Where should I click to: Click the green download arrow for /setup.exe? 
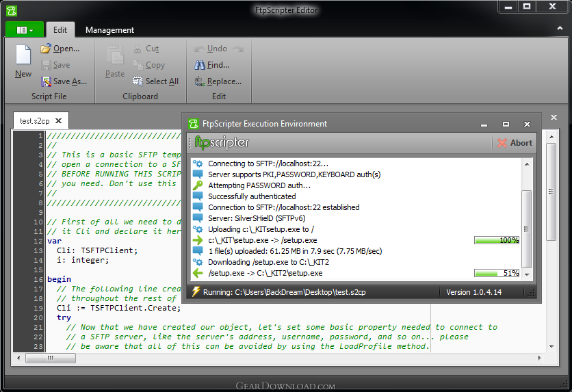(x=198, y=273)
